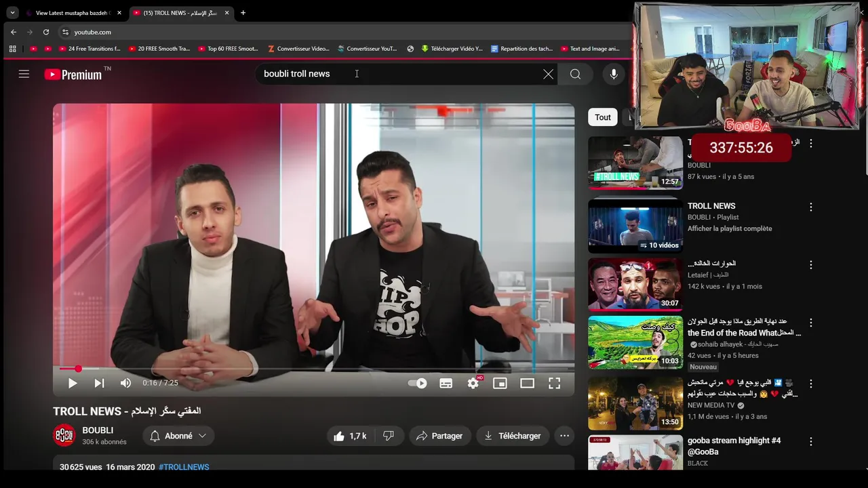Expand the Abonné subscription dropdown
The width and height of the screenshot is (868, 488).
[178, 436]
